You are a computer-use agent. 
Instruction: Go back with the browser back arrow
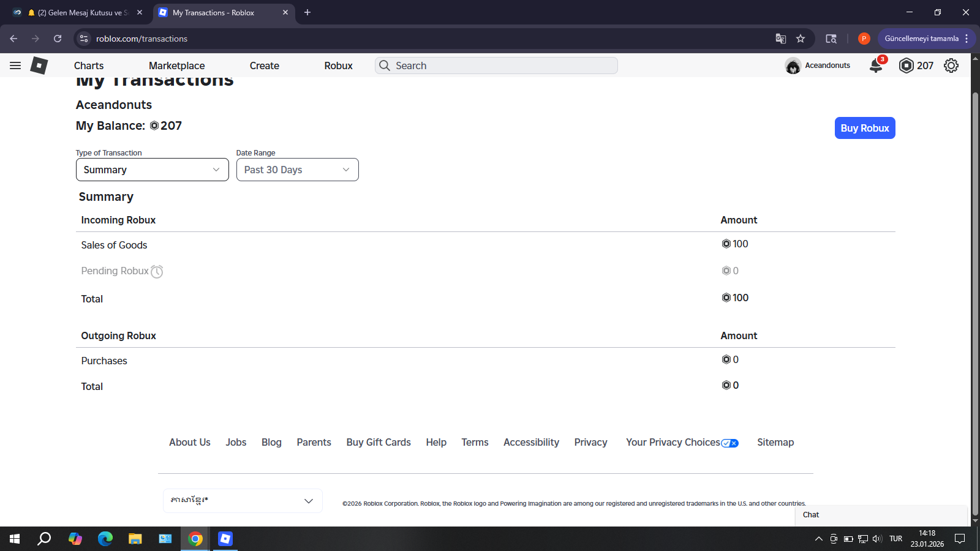(x=13, y=39)
